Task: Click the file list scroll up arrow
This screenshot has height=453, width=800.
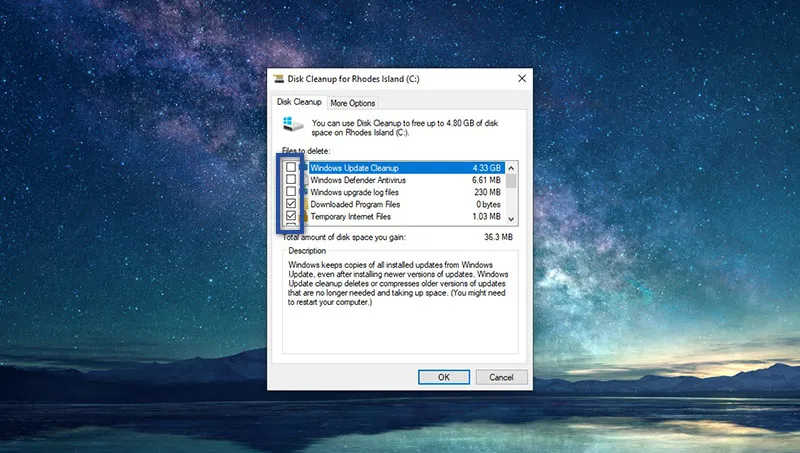Action: 511,168
